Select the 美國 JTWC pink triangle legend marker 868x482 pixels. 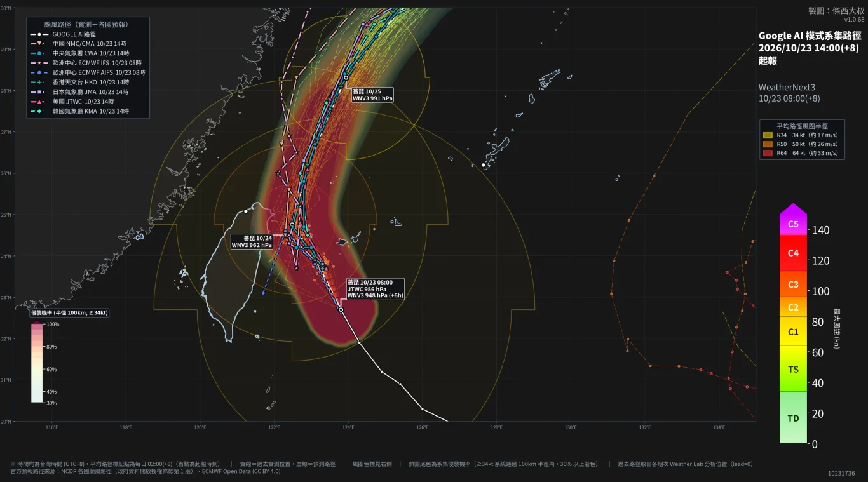[x=39, y=102]
